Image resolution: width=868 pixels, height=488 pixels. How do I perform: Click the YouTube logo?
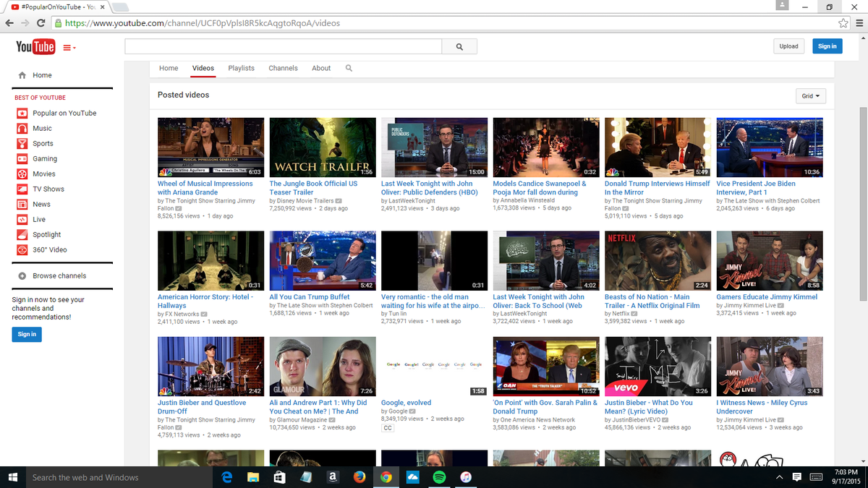pyautogui.click(x=35, y=47)
